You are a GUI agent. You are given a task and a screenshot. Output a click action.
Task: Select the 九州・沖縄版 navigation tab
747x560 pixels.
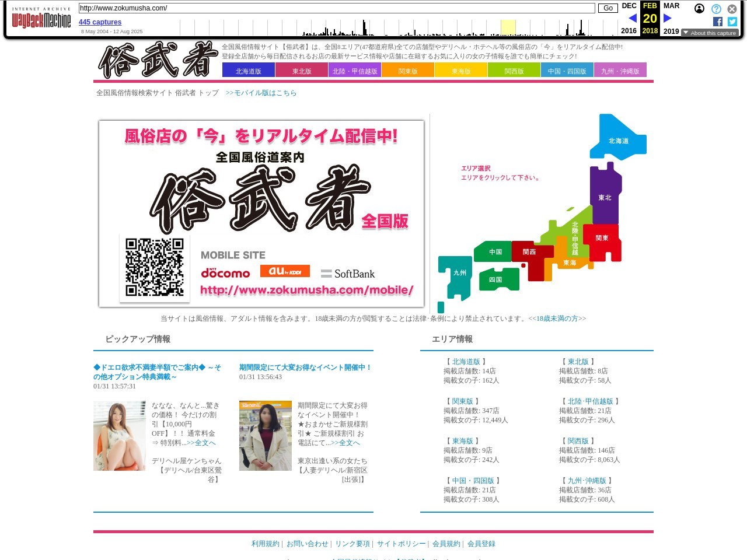tap(620, 71)
